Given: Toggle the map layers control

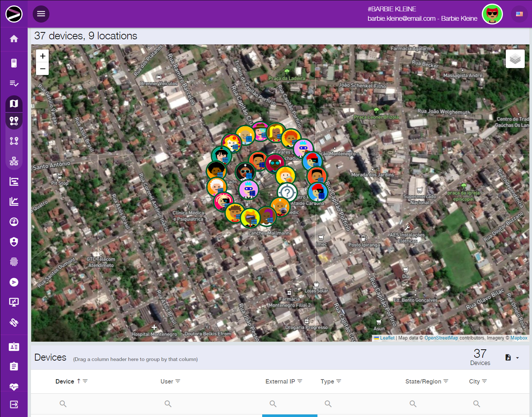Looking at the screenshot, I should 515,59.
